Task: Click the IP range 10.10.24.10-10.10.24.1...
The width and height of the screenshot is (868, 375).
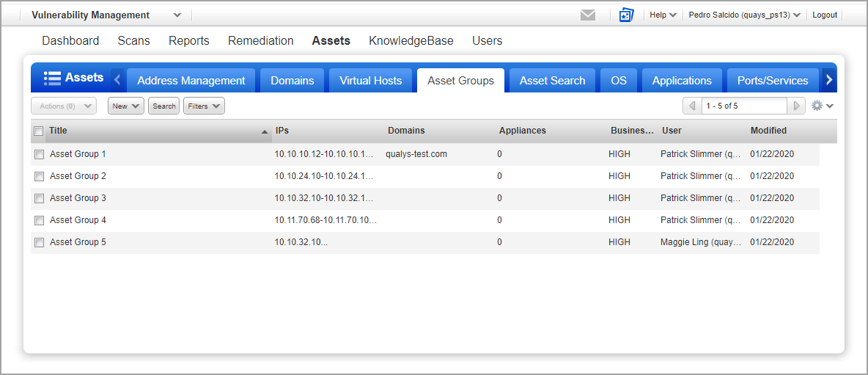Action: 324,177
